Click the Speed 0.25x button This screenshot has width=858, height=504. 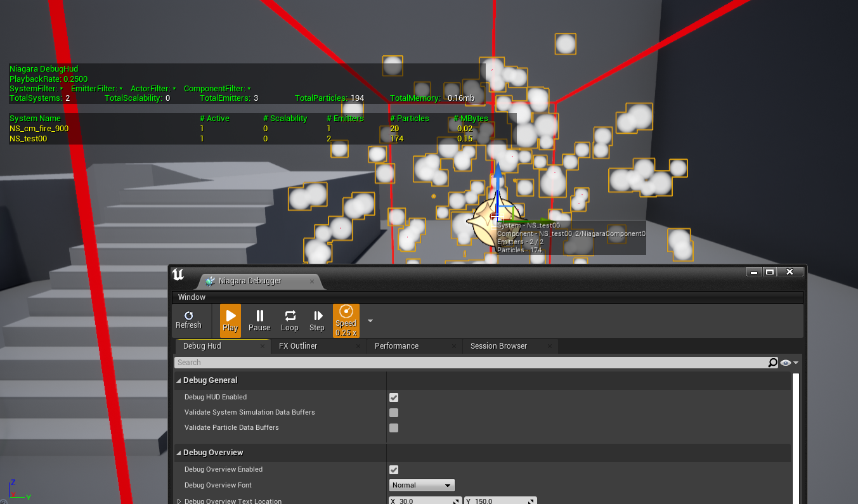point(346,321)
